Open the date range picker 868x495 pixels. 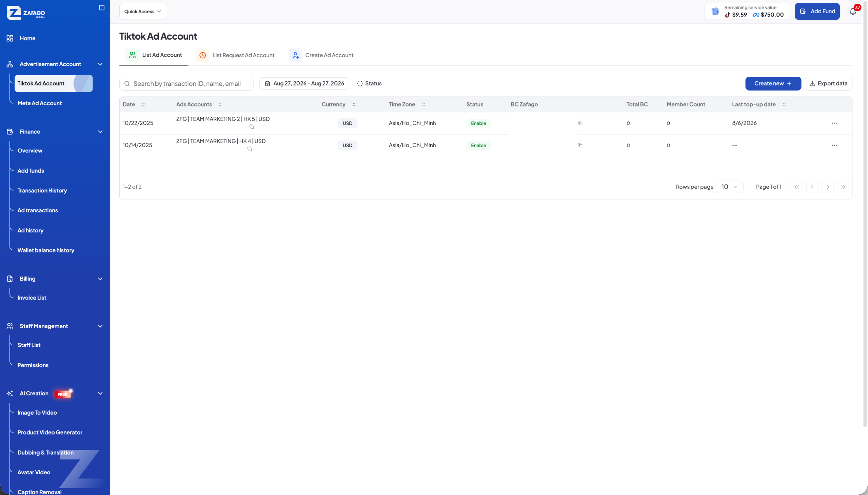click(x=304, y=84)
